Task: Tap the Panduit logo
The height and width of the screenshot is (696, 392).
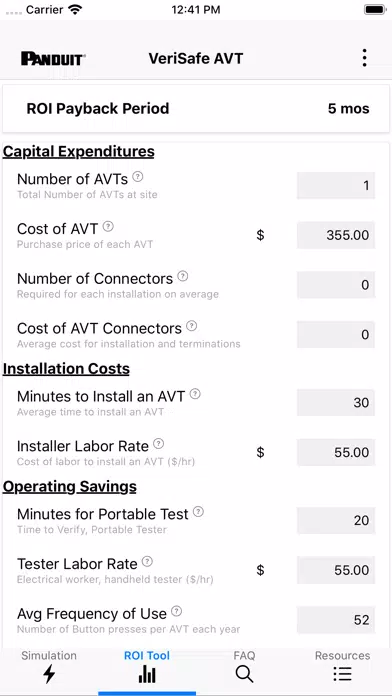Action: (x=53, y=59)
